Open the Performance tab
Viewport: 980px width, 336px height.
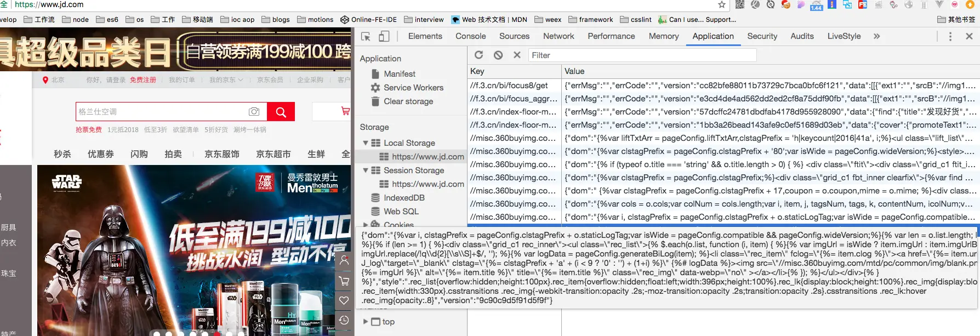pos(611,36)
